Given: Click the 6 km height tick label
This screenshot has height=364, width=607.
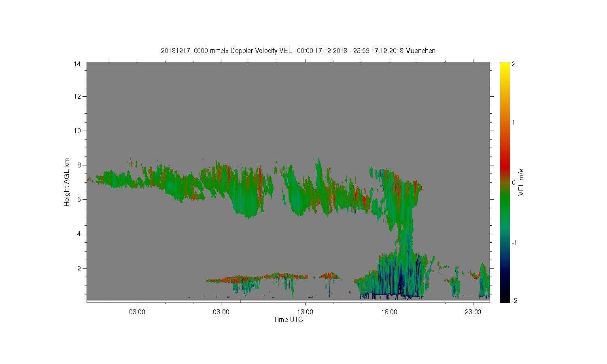Looking at the screenshot, I should 79,199.
